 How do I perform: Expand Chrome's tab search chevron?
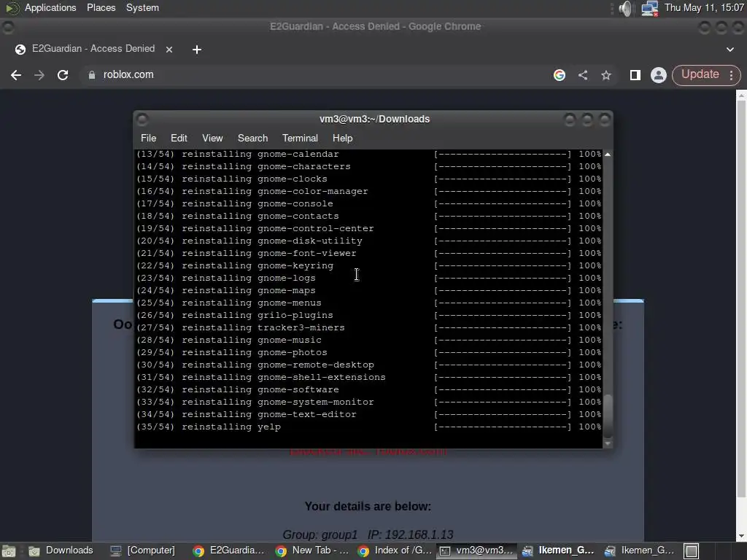[x=729, y=49]
